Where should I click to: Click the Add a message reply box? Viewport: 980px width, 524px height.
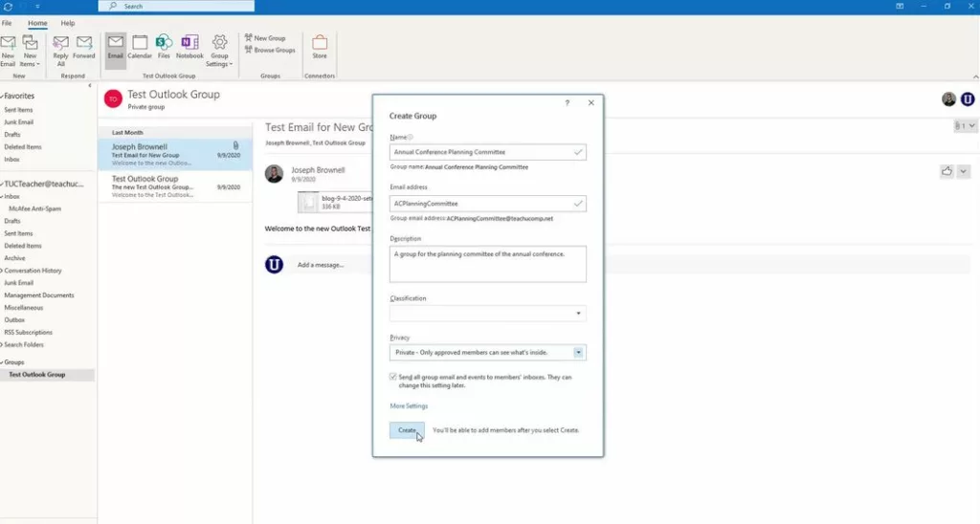point(321,265)
